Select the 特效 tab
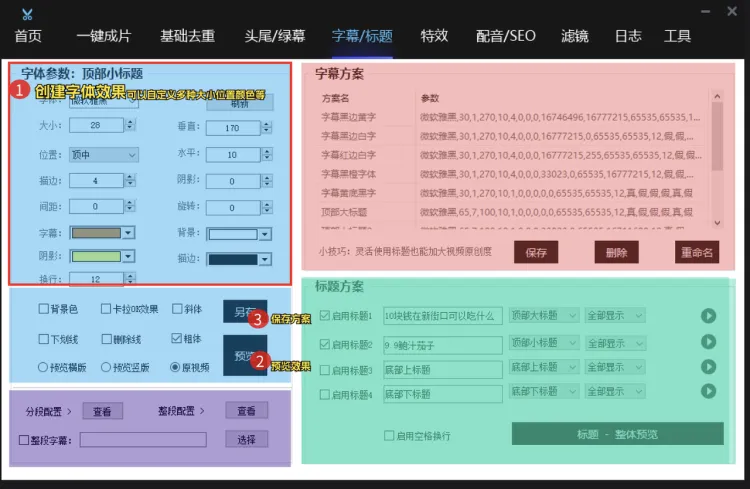750x489 pixels. point(434,36)
